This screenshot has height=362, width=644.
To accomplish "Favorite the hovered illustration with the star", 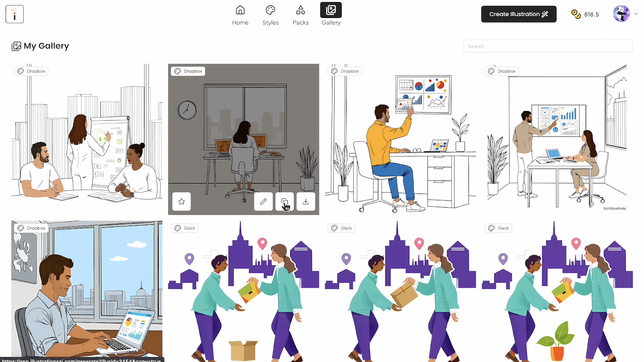I will point(182,202).
